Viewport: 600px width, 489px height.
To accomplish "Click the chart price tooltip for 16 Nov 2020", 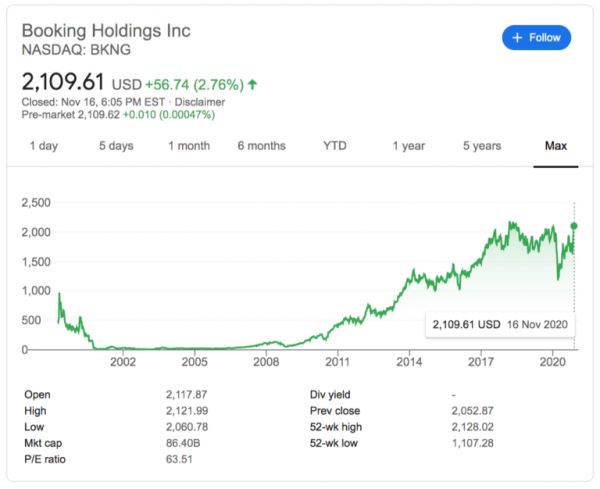I will pyautogui.click(x=498, y=325).
